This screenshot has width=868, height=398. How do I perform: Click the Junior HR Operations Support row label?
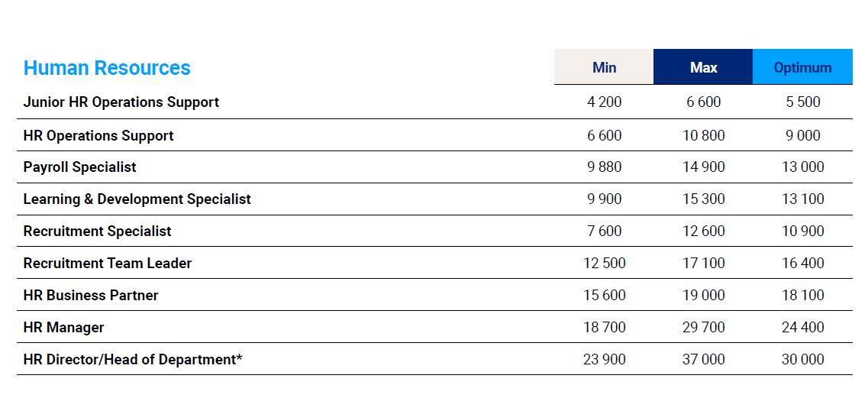click(121, 102)
